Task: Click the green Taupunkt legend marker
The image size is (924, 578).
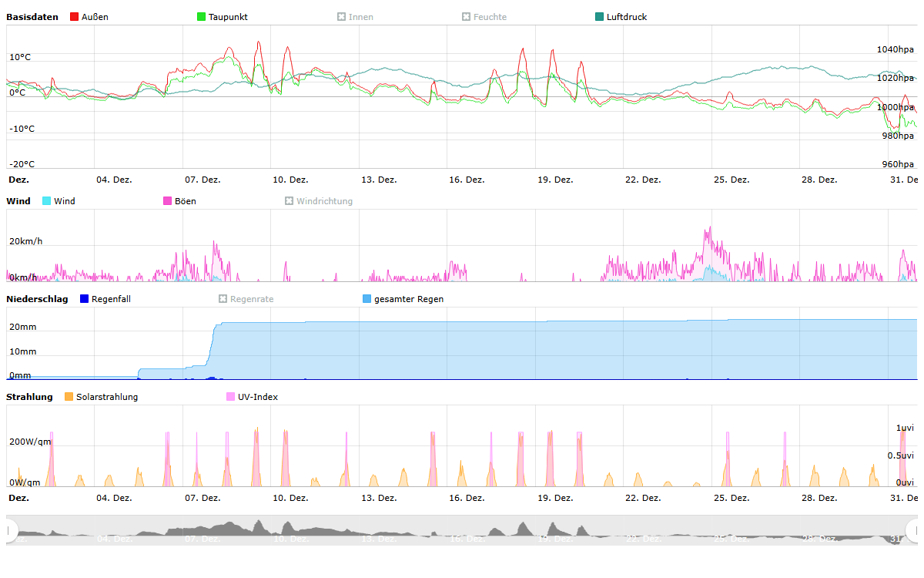Action: point(202,17)
